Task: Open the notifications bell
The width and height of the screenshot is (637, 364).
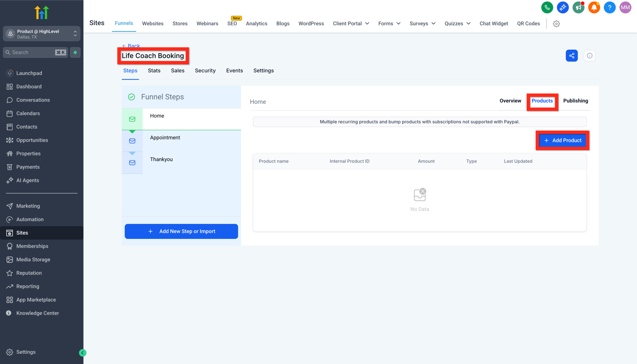Action: coord(594,7)
